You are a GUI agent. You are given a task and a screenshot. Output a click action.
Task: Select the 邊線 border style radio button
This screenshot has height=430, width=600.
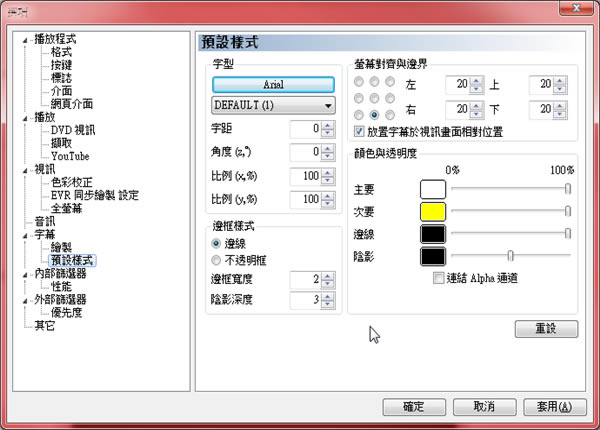(217, 243)
